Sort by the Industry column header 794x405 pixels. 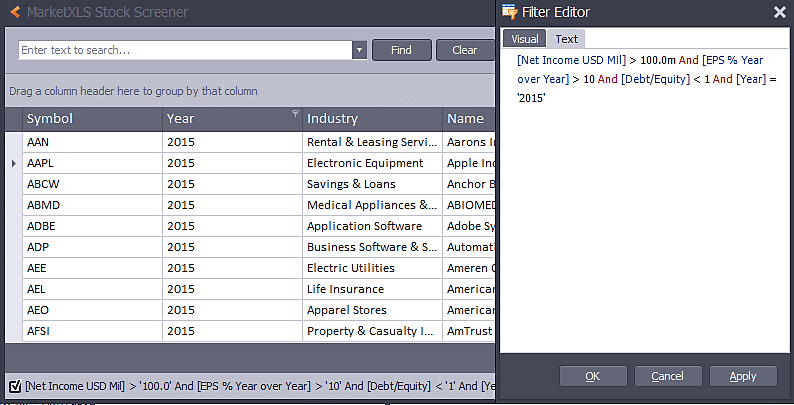[372, 119]
